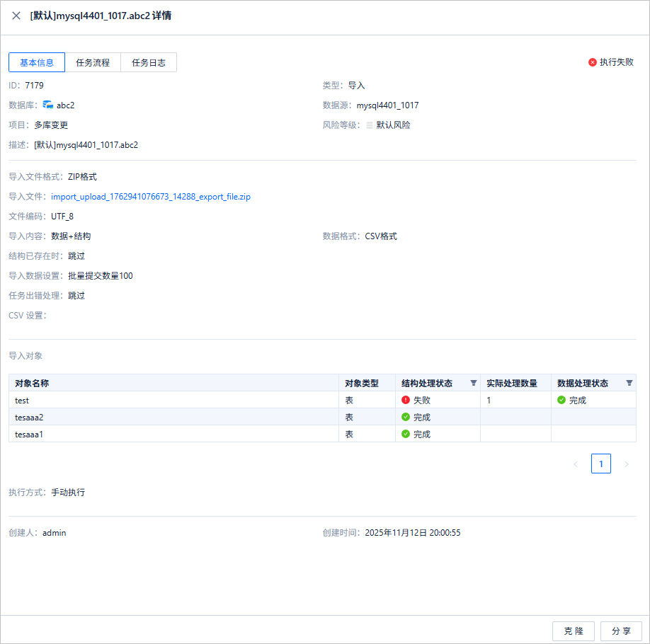The width and height of the screenshot is (650, 644).
Task: Go to next page of import objects
Action: click(627, 464)
